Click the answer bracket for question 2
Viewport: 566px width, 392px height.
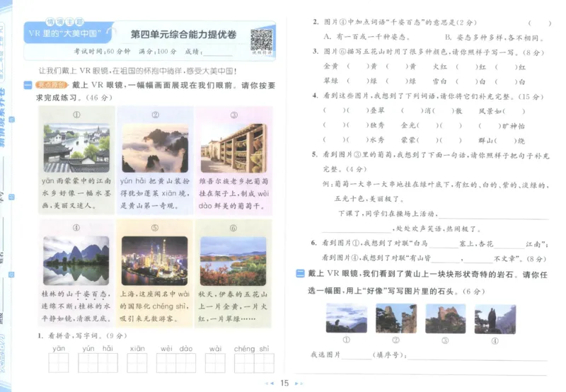540,23
